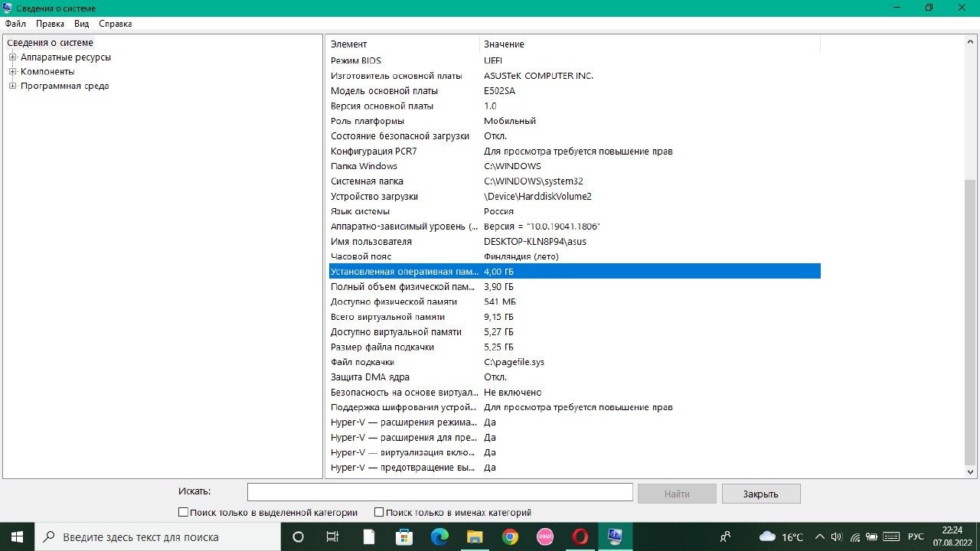This screenshot has height=551, width=980.
Task: Select Размер файла подкачки row
Action: pyautogui.click(x=574, y=347)
